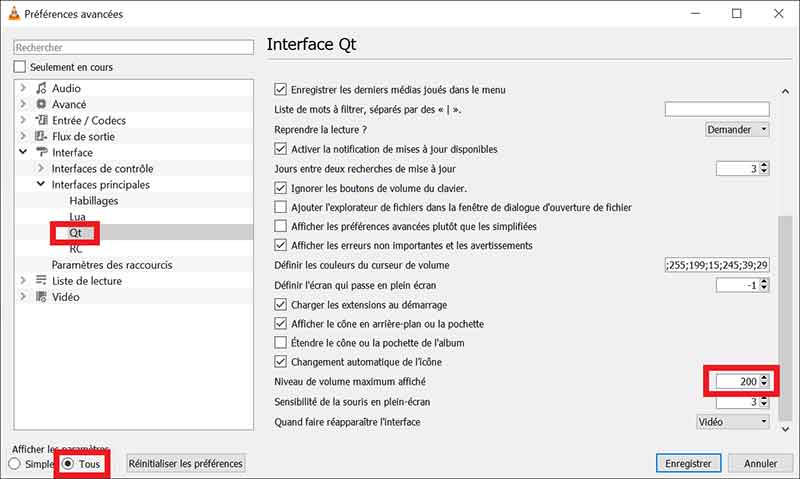Click Liste de mots à filtrer field

point(717,109)
